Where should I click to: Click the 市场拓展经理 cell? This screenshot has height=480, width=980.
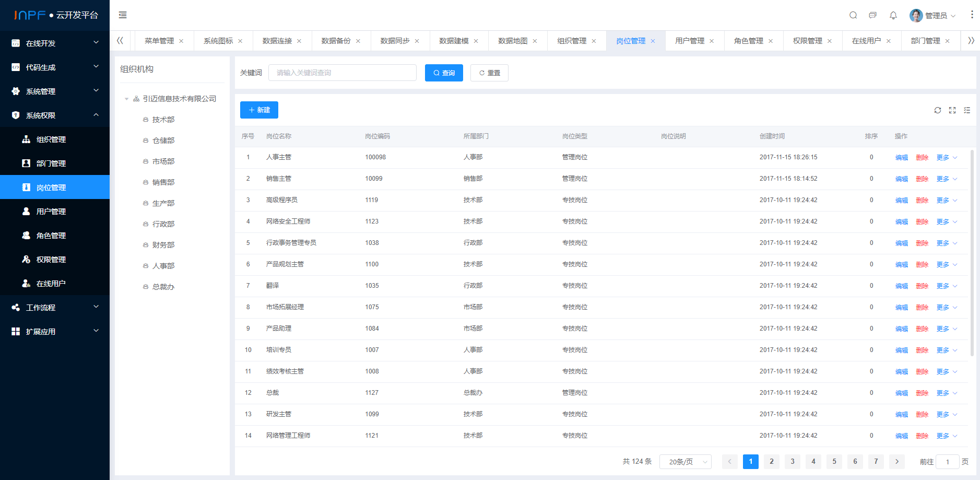(285, 307)
